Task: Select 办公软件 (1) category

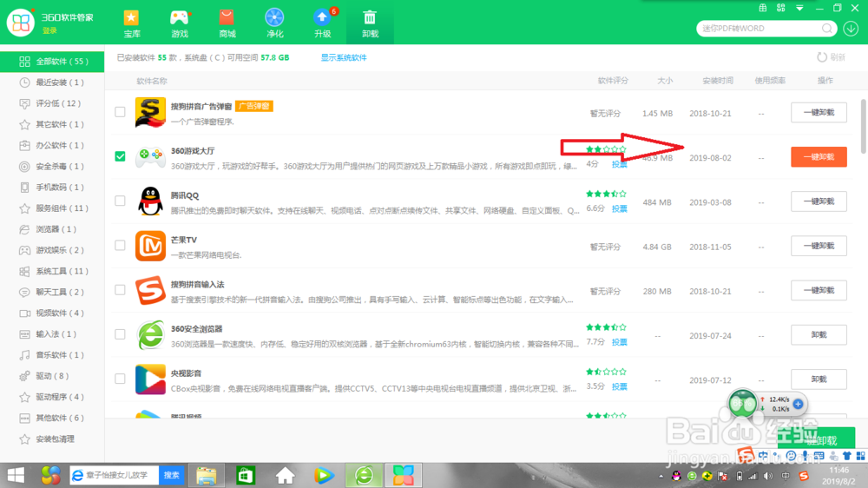Action: [52, 145]
